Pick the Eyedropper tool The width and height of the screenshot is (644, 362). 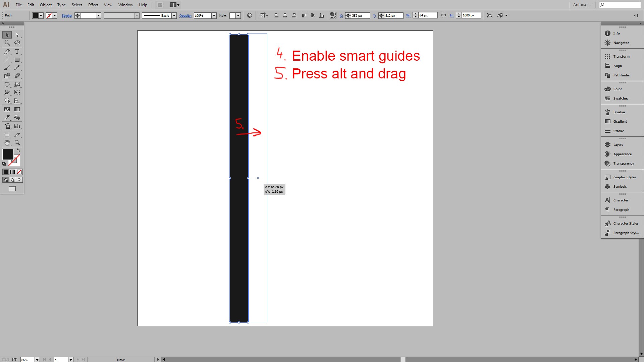coord(7,117)
